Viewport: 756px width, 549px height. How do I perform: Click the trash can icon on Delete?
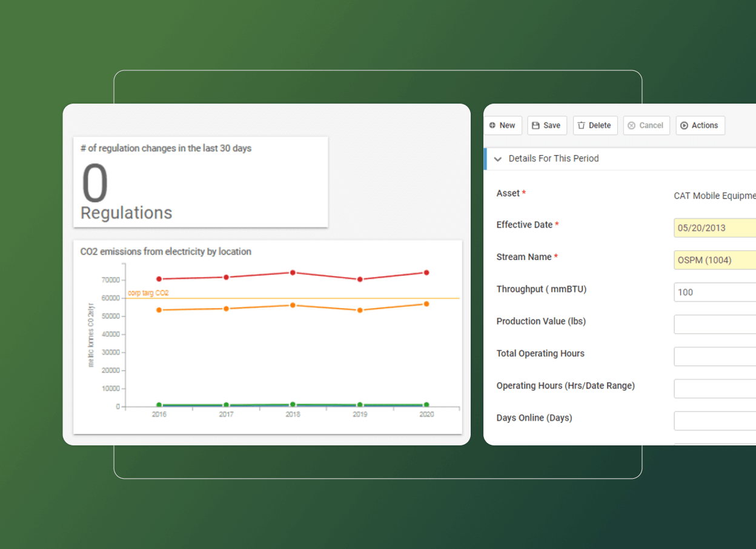[582, 125]
